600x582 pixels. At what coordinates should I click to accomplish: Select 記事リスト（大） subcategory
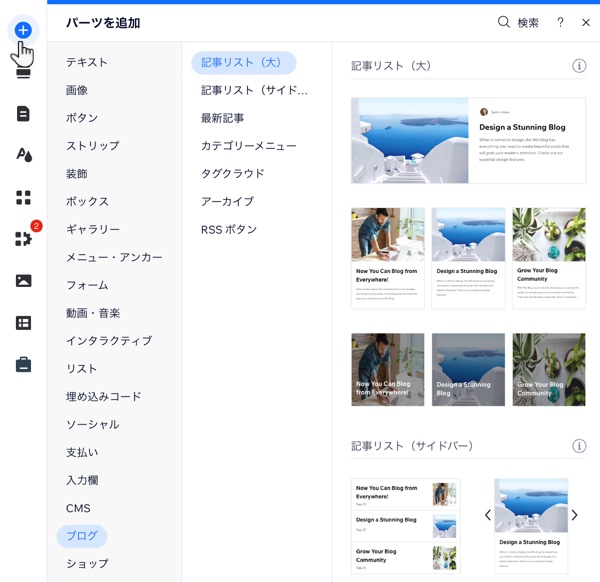244,62
